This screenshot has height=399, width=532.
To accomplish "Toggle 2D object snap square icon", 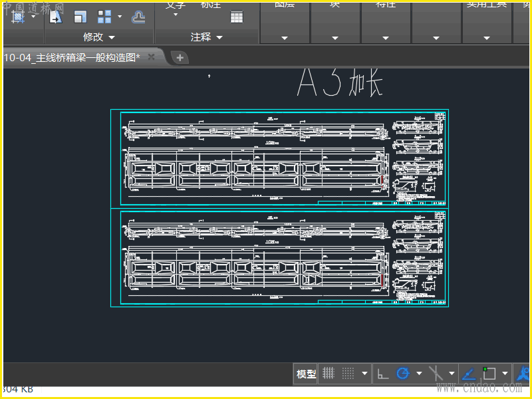I will coord(489,374).
